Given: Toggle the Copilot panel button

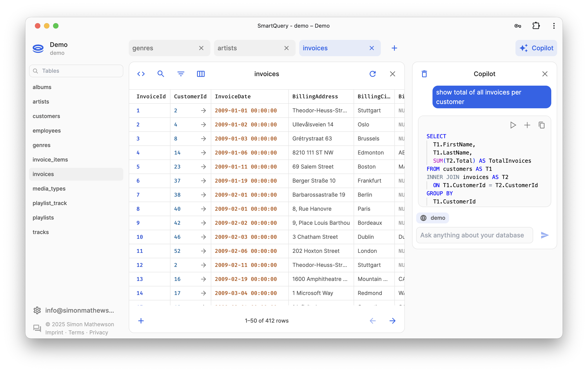Looking at the screenshot, I should pos(536,48).
